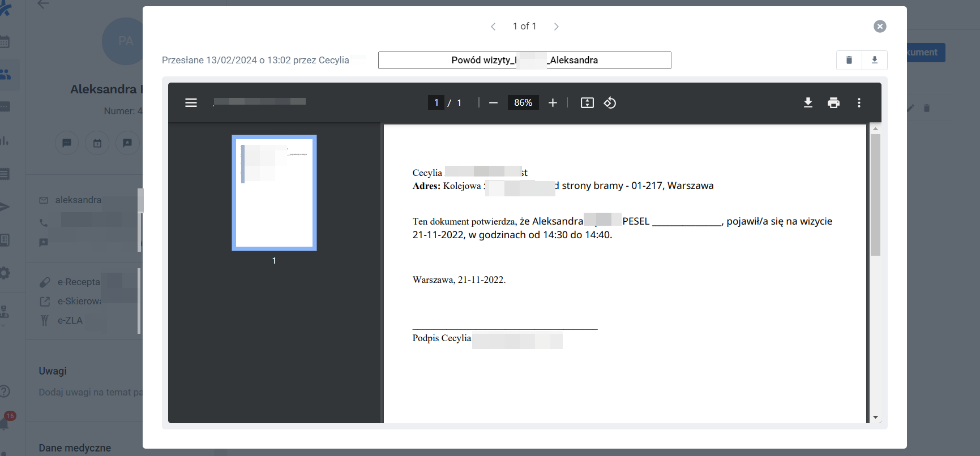Toggle the PDF sidebar hamburger menu

(191, 103)
